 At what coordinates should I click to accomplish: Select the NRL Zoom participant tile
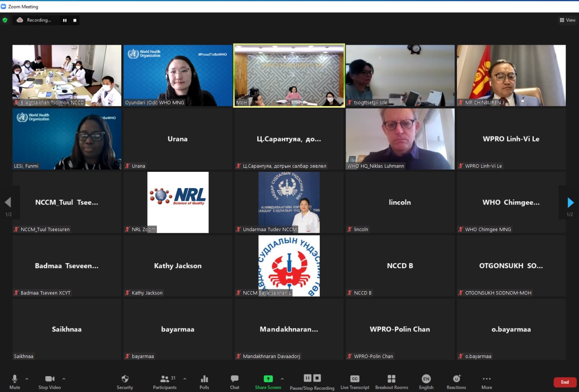pyautogui.click(x=178, y=202)
